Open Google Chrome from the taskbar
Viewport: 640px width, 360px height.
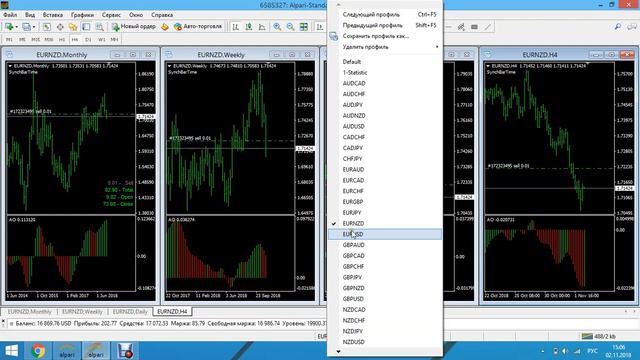[x=38, y=351]
